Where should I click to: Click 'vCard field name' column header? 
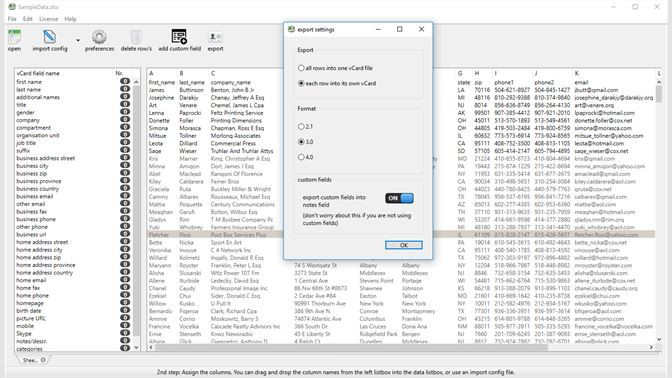38,73
